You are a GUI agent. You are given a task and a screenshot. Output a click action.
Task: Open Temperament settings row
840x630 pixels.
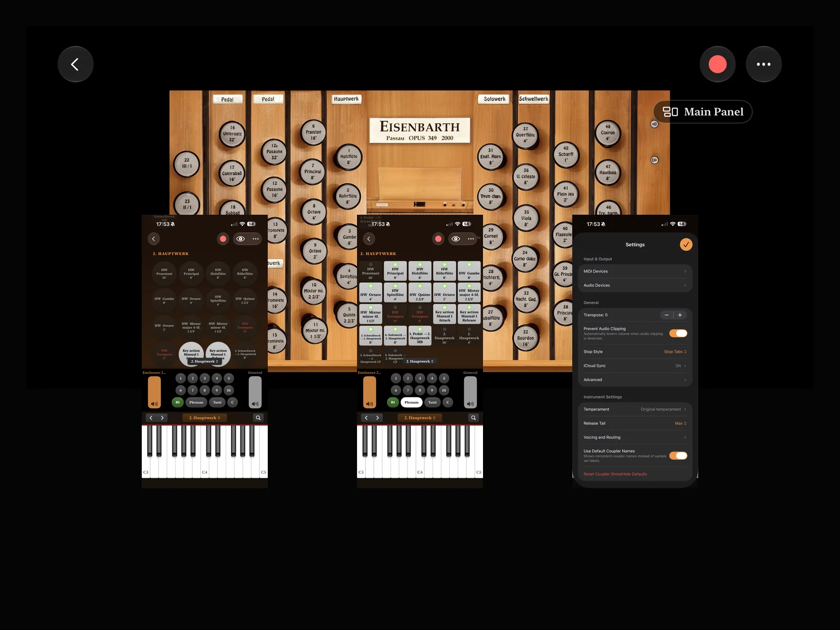pyautogui.click(x=635, y=409)
